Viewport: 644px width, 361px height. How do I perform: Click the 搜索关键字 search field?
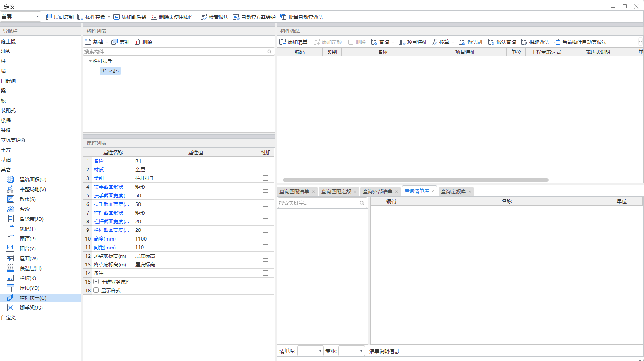tap(322, 203)
